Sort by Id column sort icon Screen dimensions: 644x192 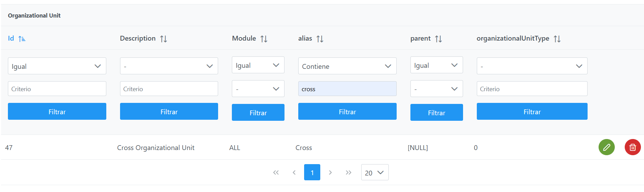click(22, 39)
